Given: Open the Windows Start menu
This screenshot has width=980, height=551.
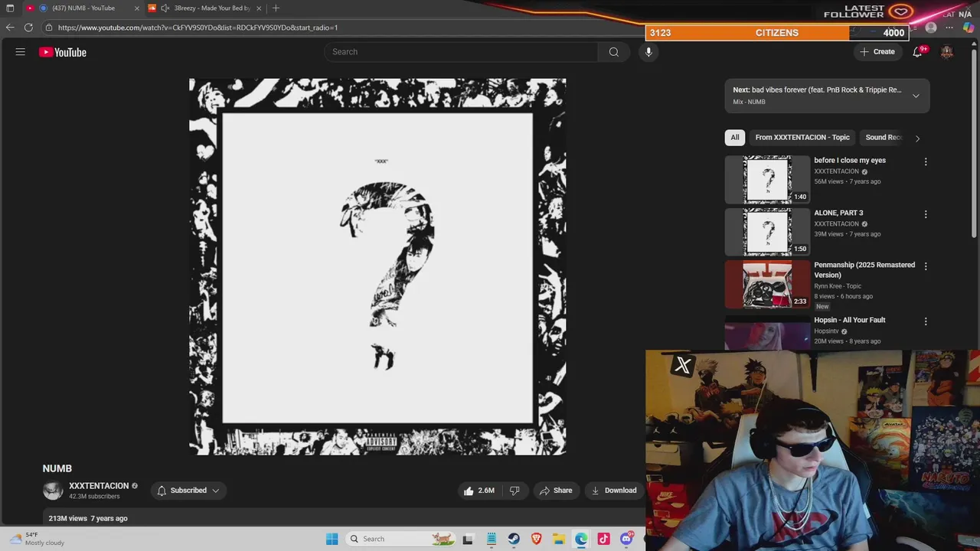Looking at the screenshot, I should point(332,539).
